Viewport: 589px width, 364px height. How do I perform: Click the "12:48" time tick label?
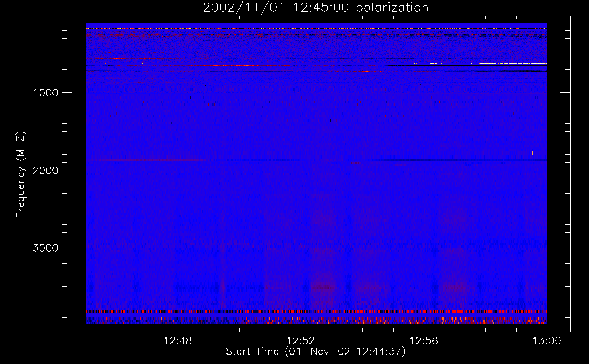tap(178, 341)
